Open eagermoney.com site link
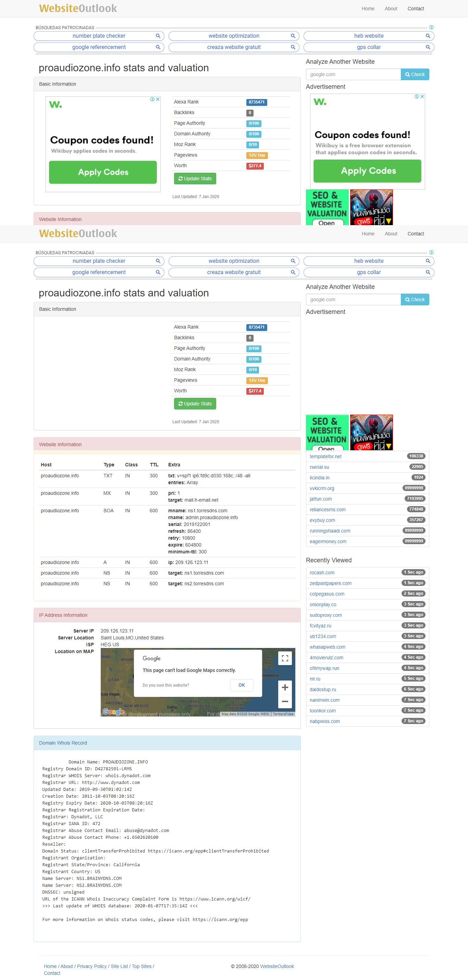Image resolution: width=468 pixels, height=980 pixels. (x=328, y=542)
